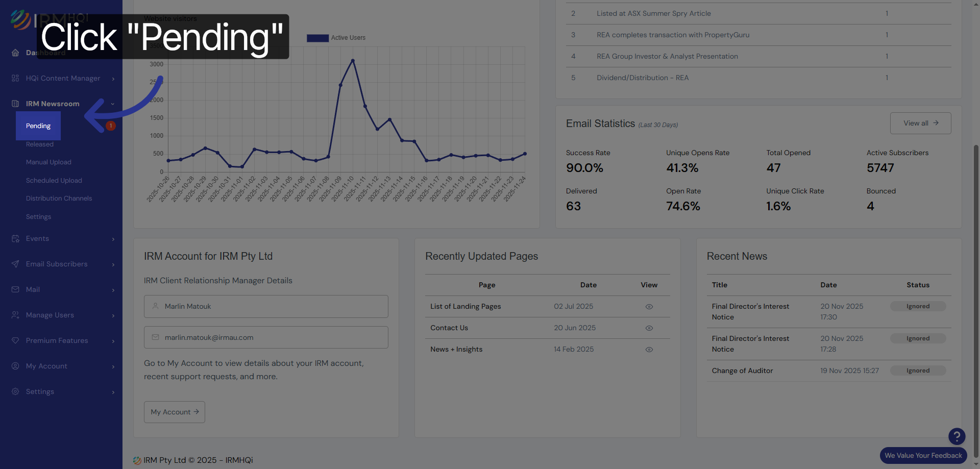Click the Events calendar icon
This screenshot has width=980, height=469.
tap(15, 238)
